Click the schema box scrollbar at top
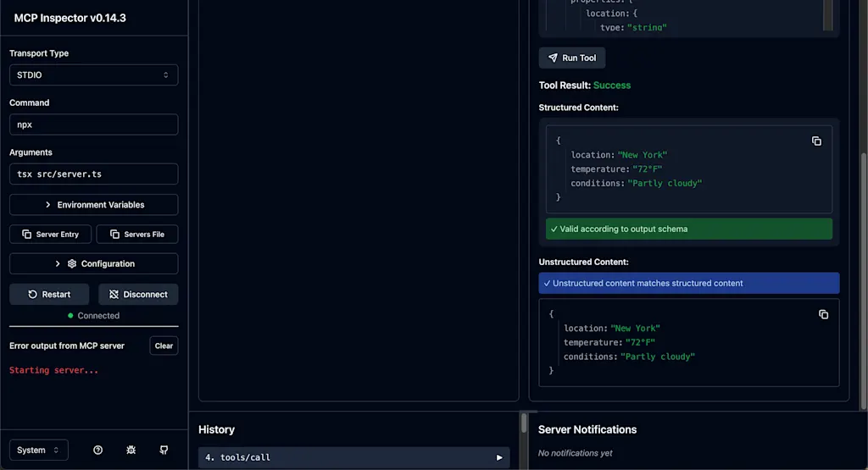Screen dimensions: 868x470 tap(827, 15)
